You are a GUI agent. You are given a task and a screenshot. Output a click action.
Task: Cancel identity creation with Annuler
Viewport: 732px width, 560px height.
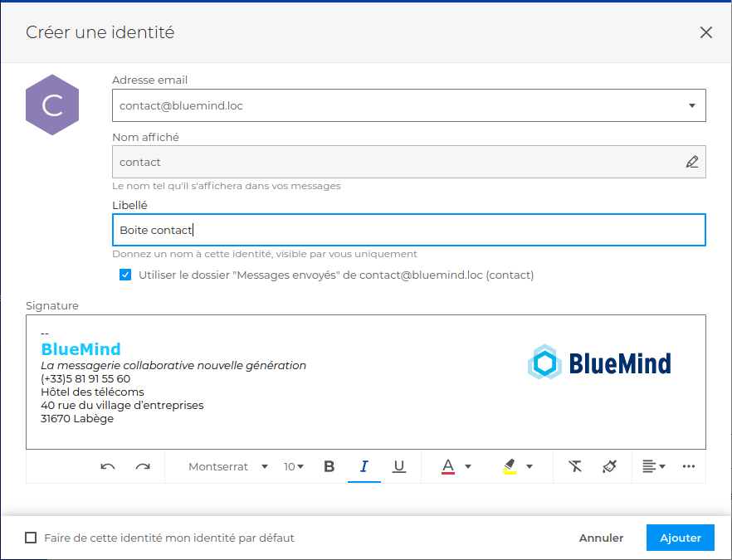pyautogui.click(x=601, y=538)
